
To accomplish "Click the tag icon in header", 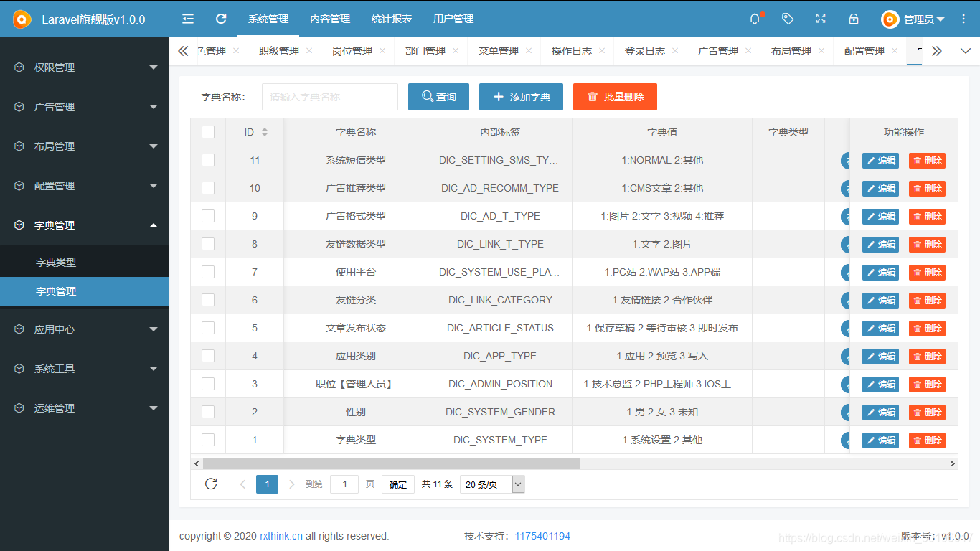I will pos(788,19).
